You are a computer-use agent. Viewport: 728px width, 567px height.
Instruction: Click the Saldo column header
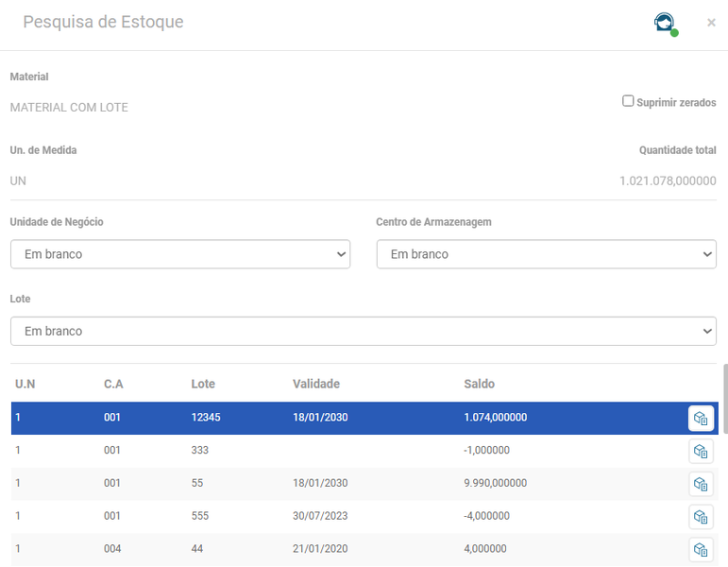(479, 384)
